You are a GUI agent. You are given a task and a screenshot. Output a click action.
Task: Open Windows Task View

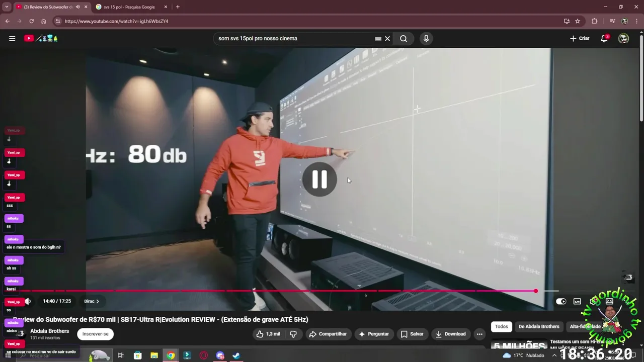coord(121,355)
